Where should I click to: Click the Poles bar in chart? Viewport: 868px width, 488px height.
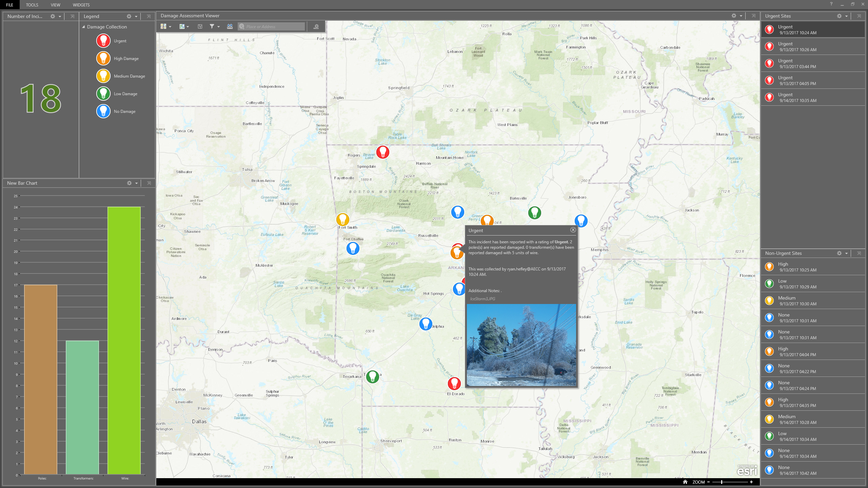pos(41,380)
